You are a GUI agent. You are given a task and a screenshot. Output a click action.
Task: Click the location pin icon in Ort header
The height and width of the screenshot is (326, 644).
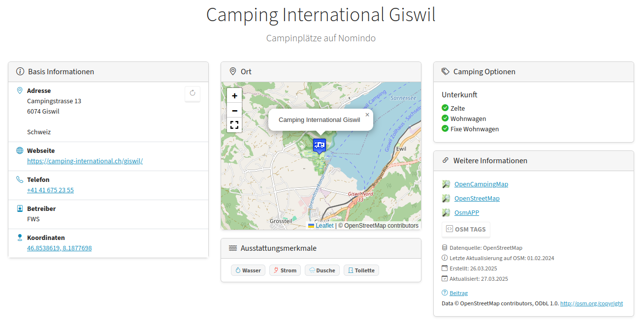(x=233, y=71)
